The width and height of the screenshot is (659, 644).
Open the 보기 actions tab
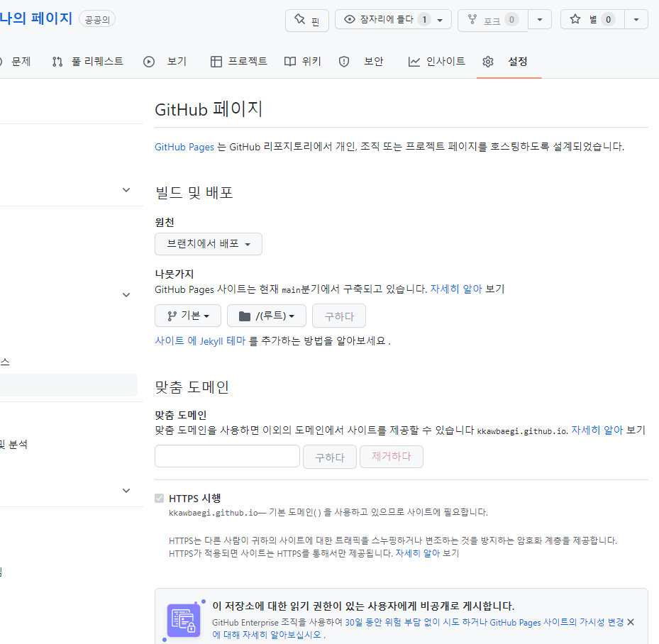165,62
